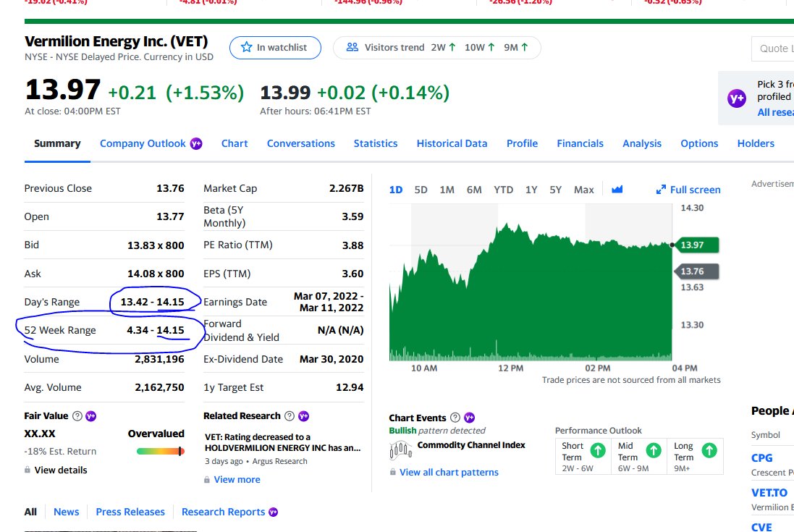This screenshot has height=532, width=794.
Task: Filter the feed by News
Action: point(67,512)
